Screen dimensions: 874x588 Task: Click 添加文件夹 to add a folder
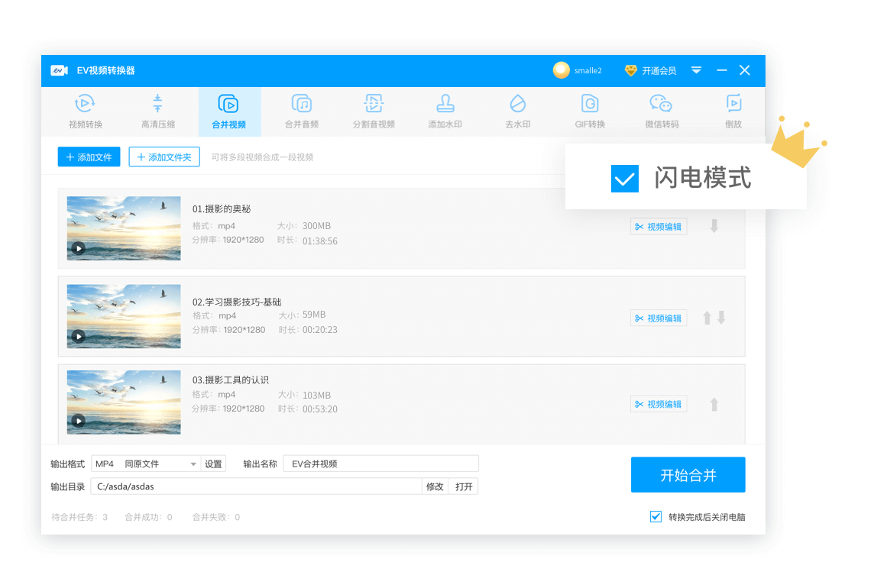coord(164,157)
